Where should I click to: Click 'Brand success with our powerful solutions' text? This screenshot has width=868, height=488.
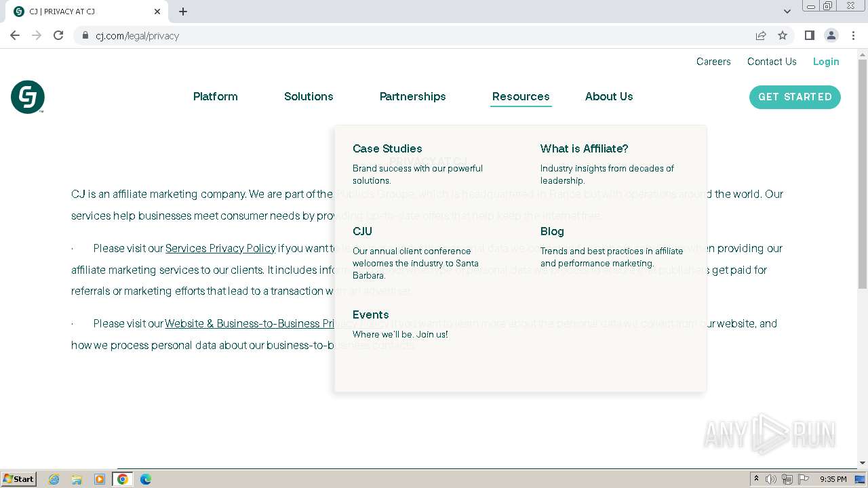pos(418,174)
